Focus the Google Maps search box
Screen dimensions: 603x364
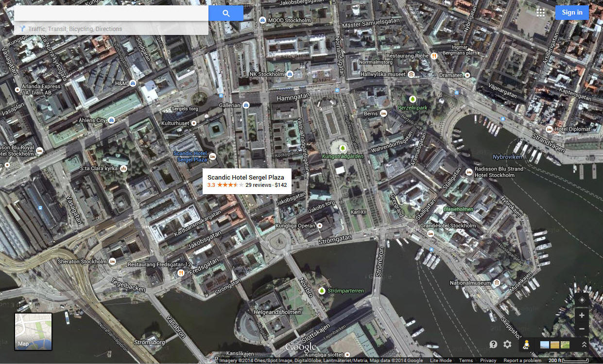[x=111, y=14]
